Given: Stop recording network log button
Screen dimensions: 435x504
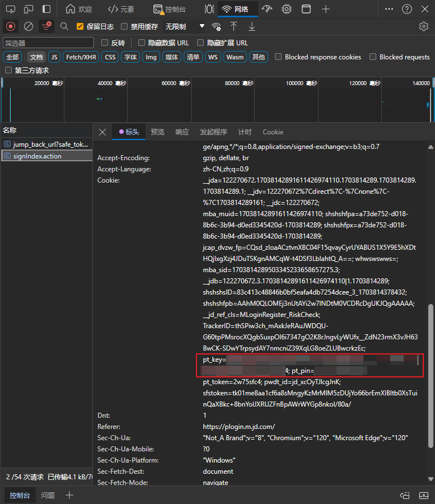Looking at the screenshot, I should click(x=11, y=26).
